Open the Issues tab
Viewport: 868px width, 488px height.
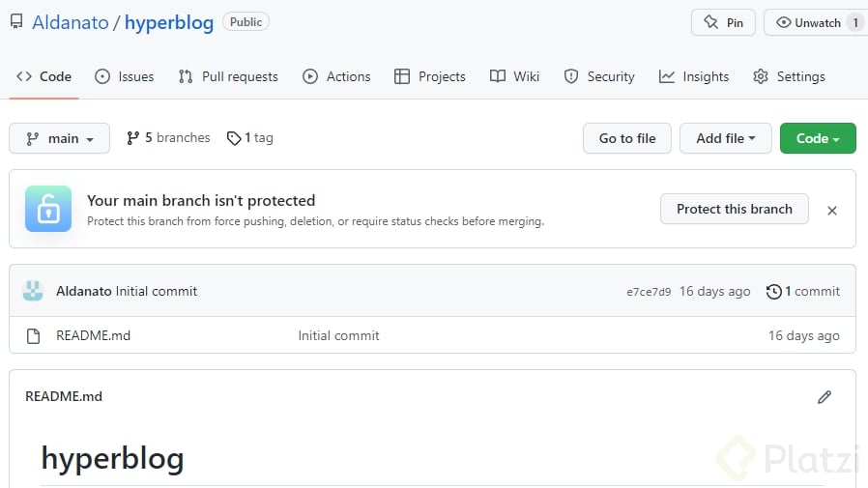coord(125,76)
